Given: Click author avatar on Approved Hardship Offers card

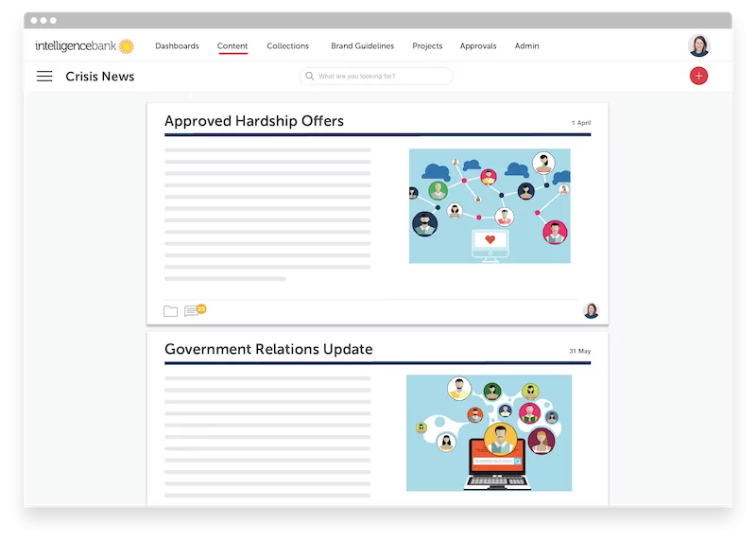Looking at the screenshot, I should pyautogui.click(x=591, y=310).
